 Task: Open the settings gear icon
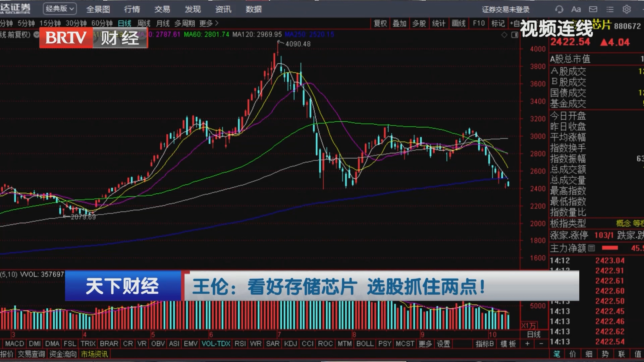pyautogui.click(x=627, y=9)
